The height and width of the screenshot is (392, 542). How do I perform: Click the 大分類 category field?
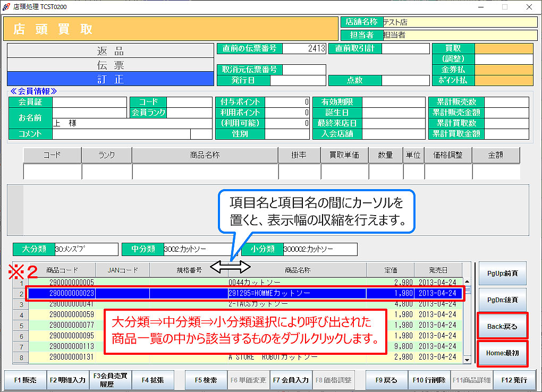tap(86, 249)
